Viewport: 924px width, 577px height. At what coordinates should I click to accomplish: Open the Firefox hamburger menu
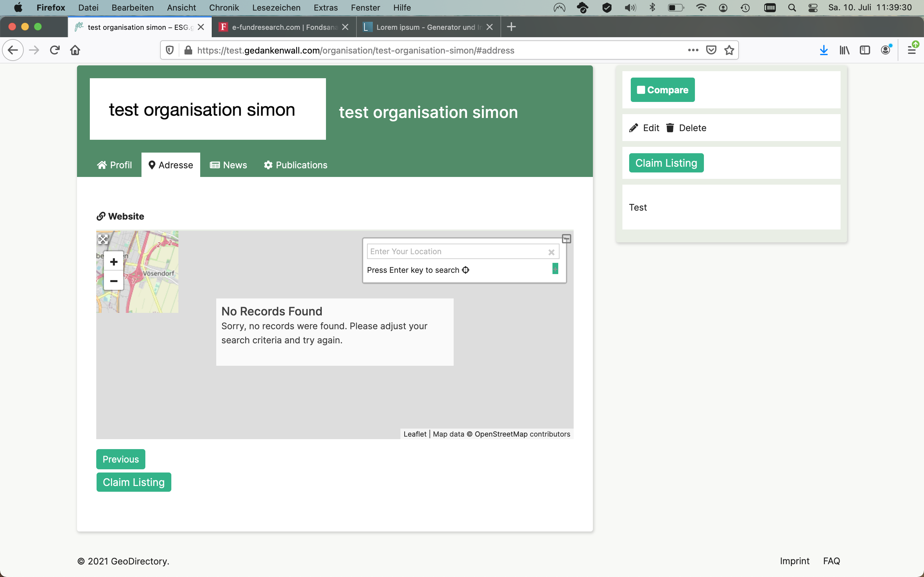click(x=912, y=50)
